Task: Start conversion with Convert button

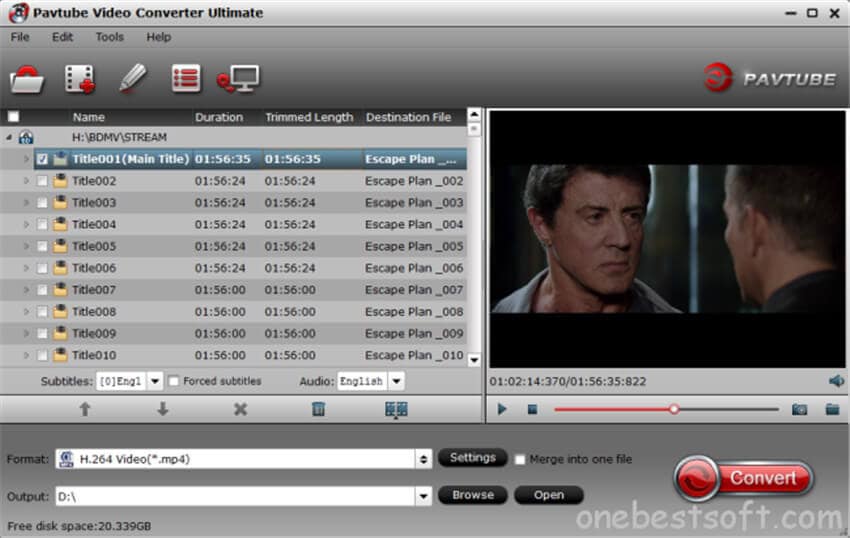Action: [744, 478]
